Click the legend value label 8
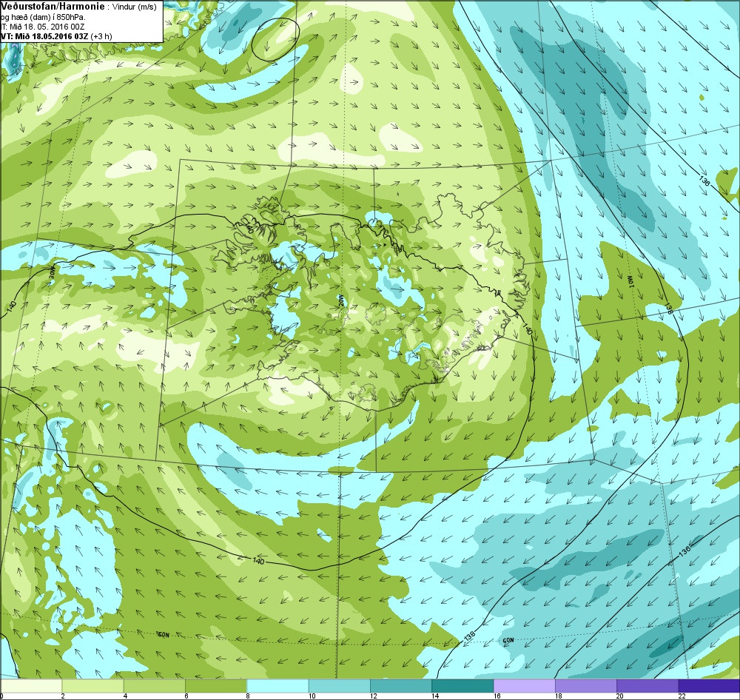The height and width of the screenshot is (700, 740). (248, 696)
